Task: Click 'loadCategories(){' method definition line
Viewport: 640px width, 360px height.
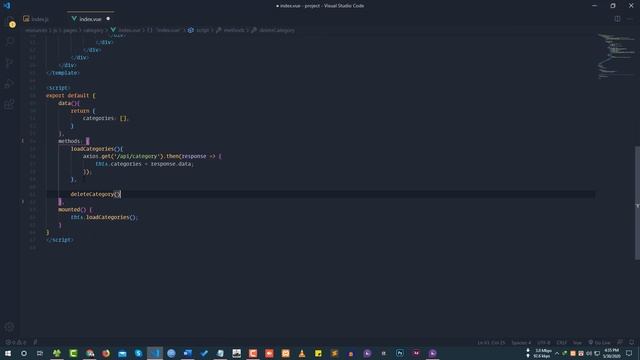Action: pyautogui.click(x=96, y=149)
